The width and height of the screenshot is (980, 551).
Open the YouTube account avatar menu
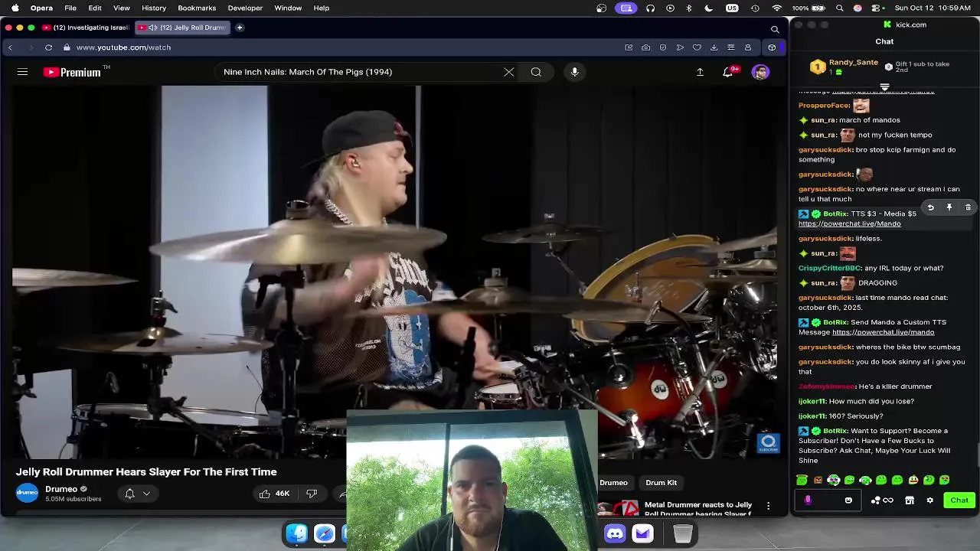(760, 72)
